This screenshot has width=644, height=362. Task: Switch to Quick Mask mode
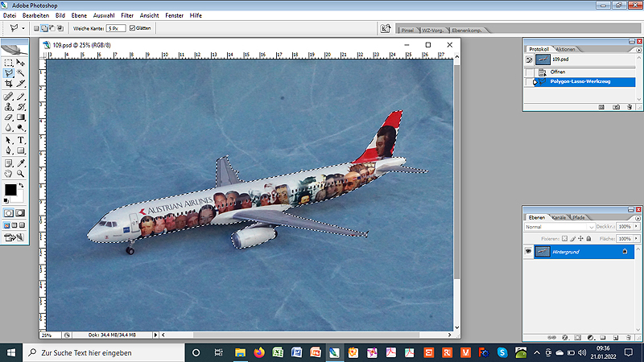coord(20,213)
